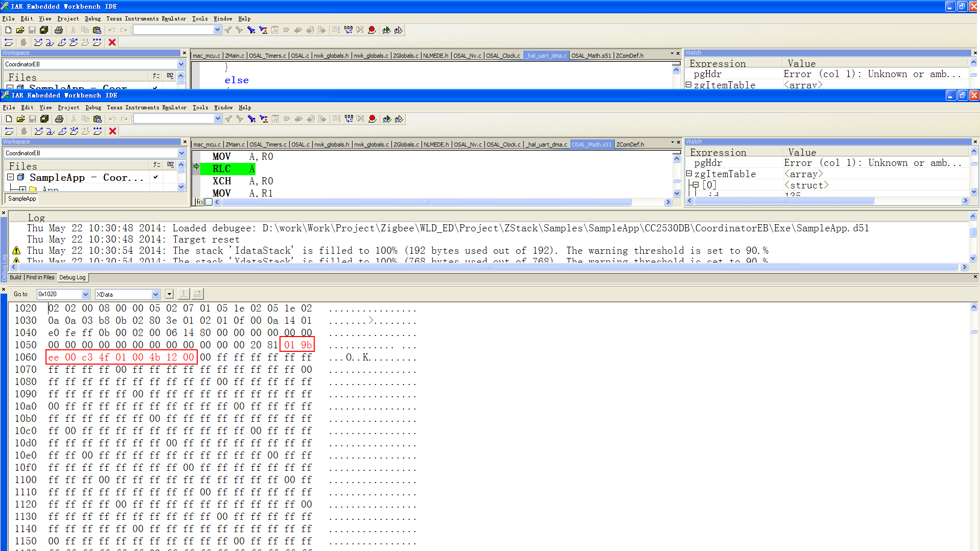Select the Find in Files tab
980x551 pixels.
point(40,277)
